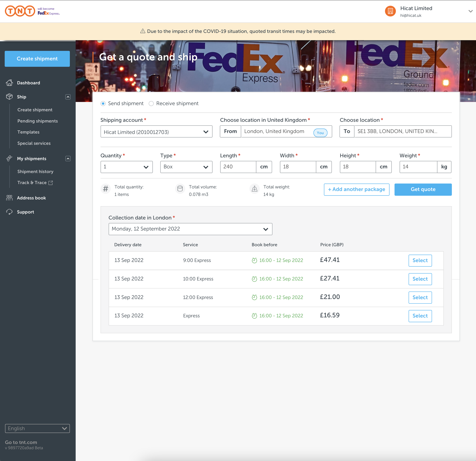Click the Get quote button
Image resolution: width=476 pixels, height=461 pixels.
(422, 189)
